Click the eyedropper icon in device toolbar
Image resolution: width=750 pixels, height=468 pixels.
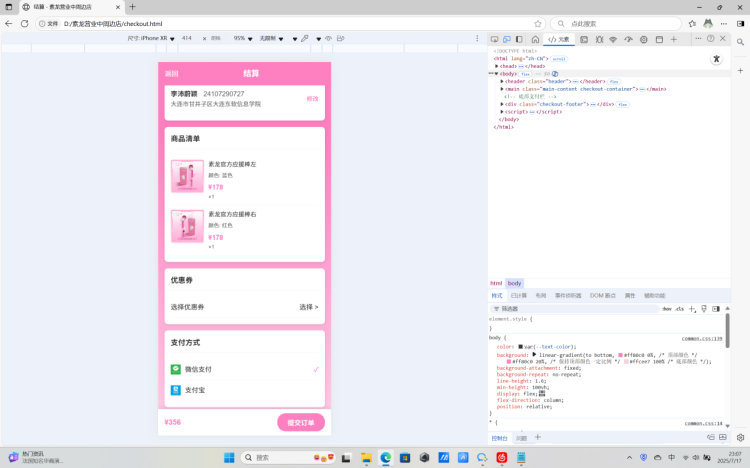pos(305,38)
